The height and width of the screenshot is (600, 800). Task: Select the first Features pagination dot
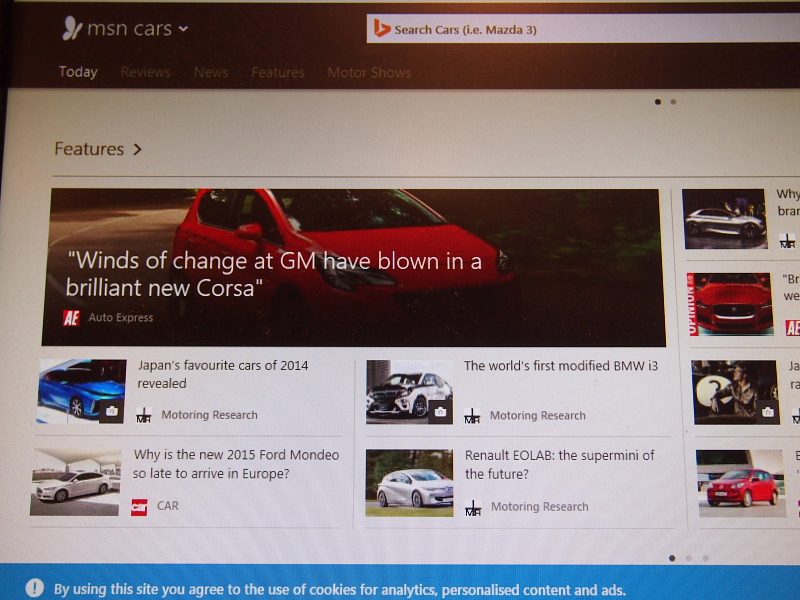pyautogui.click(x=672, y=558)
